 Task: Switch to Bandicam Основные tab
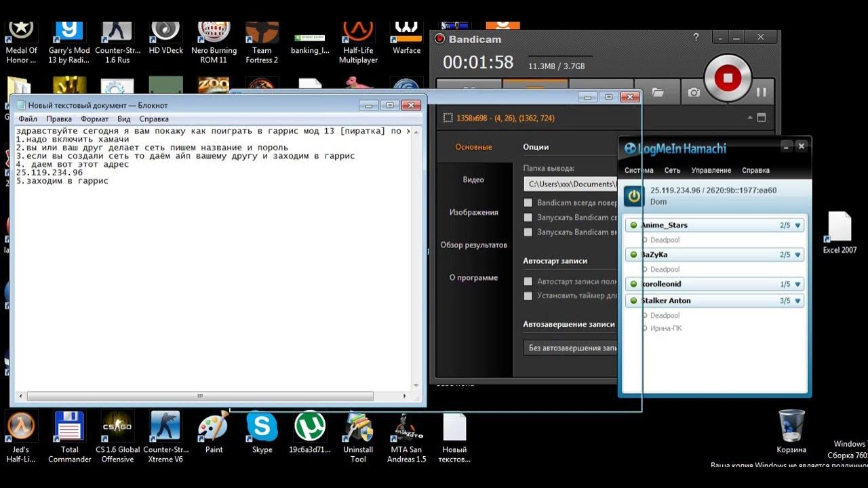[x=473, y=147]
